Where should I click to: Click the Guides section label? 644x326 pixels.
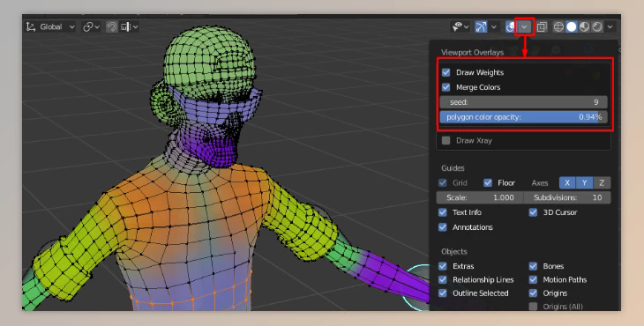click(x=453, y=168)
